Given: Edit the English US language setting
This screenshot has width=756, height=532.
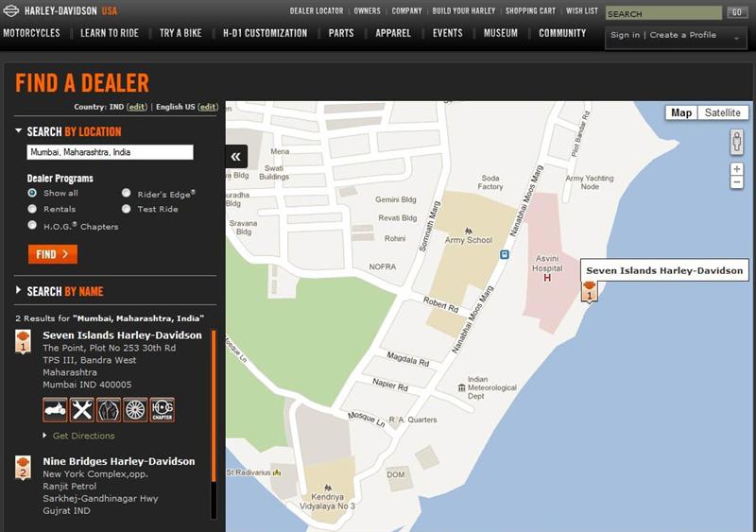Looking at the screenshot, I should coord(208,107).
